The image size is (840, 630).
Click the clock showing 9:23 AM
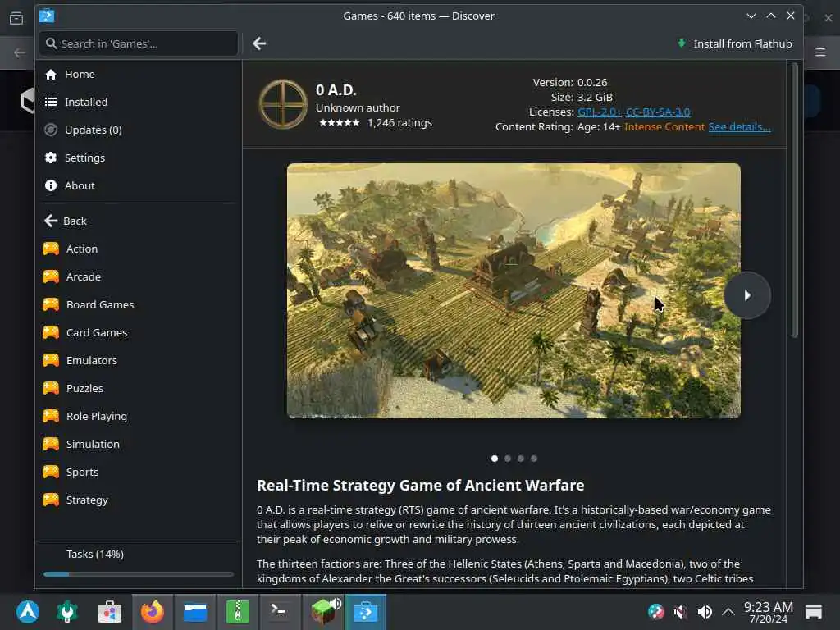click(x=768, y=612)
